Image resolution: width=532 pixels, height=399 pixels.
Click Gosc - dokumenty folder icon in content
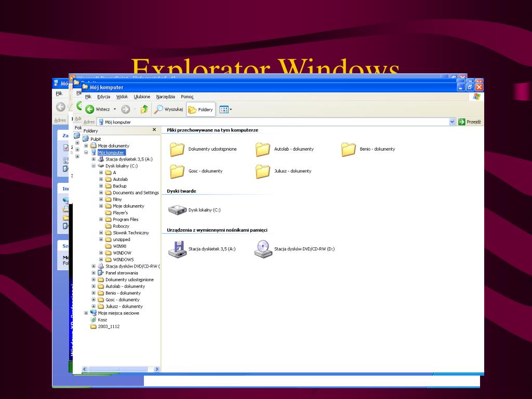pos(177,171)
